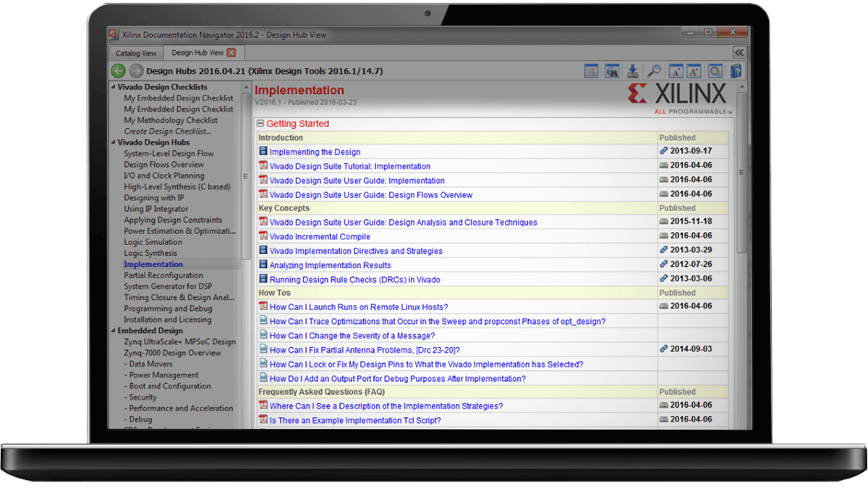Click the grey forward navigation arrow
Screen dimensions: 868x488
(136, 71)
